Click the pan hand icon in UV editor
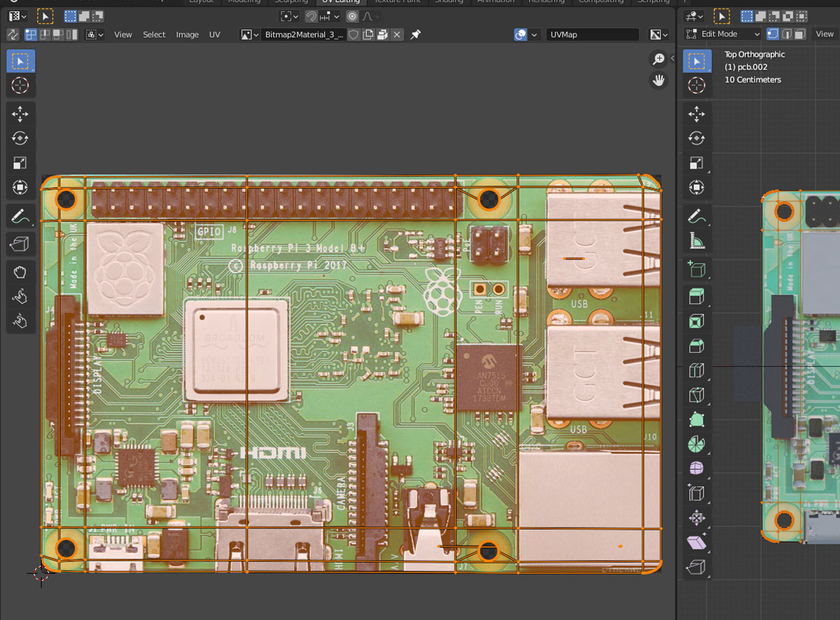840x620 pixels. [x=659, y=80]
